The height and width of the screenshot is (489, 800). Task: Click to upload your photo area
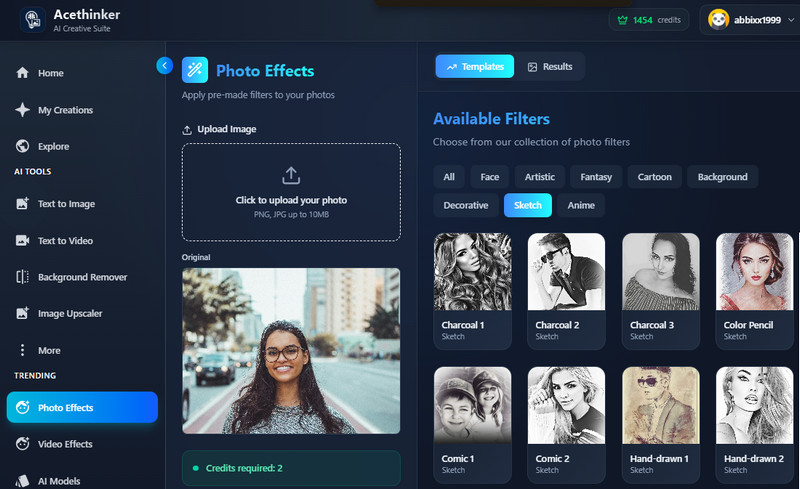291,192
